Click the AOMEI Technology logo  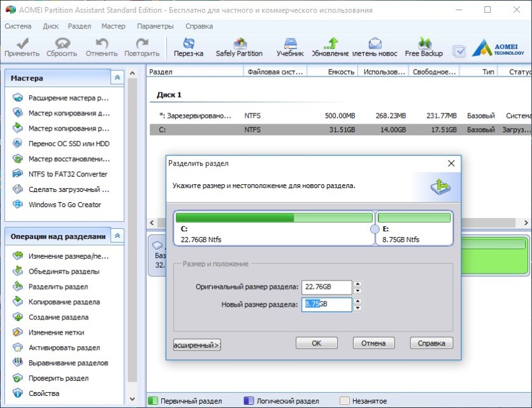click(498, 48)
